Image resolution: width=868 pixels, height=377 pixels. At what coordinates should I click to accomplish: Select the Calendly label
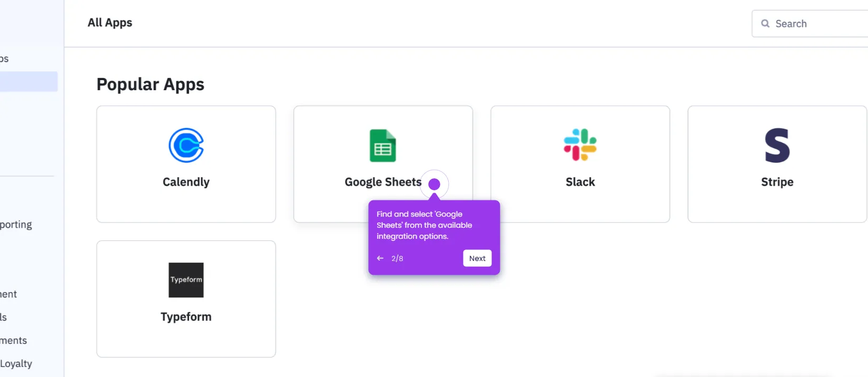pos(186,182)
